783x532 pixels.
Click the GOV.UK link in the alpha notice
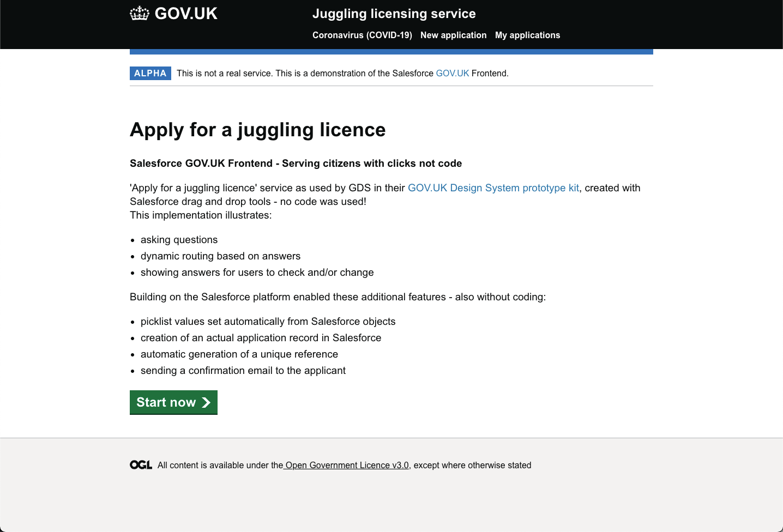(453, 73)
